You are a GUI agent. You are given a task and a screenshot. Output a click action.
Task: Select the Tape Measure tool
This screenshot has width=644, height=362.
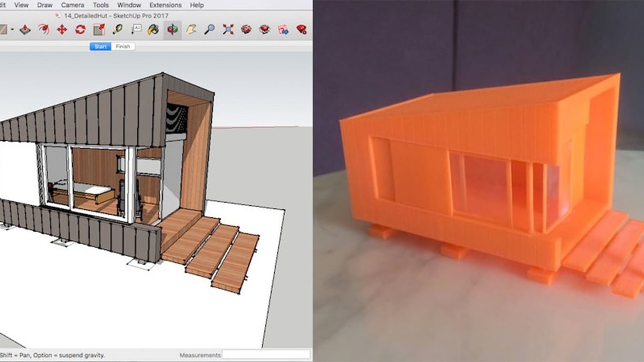[117, 30]
